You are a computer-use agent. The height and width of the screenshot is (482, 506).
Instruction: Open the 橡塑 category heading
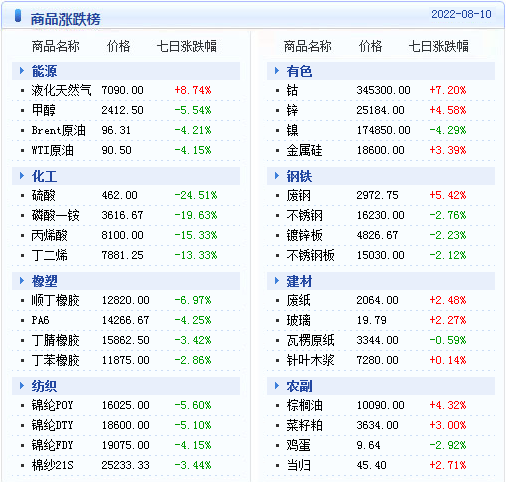coord(44,281)
